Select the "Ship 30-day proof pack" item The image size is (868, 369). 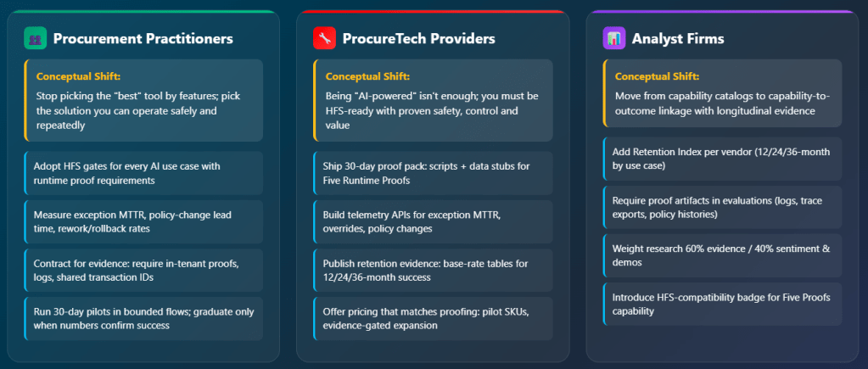[433, 173]
